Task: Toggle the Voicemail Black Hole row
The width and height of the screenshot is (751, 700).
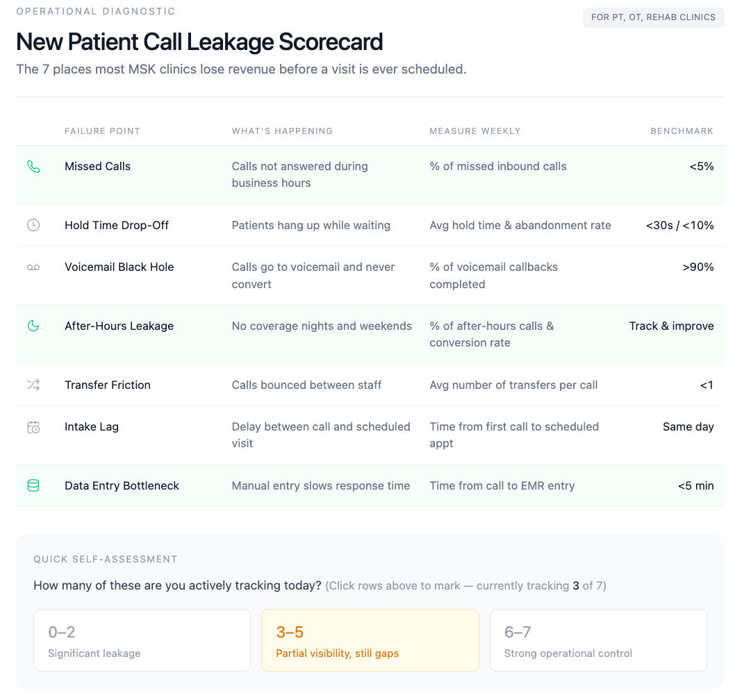Action: click(x=370, y=275)
